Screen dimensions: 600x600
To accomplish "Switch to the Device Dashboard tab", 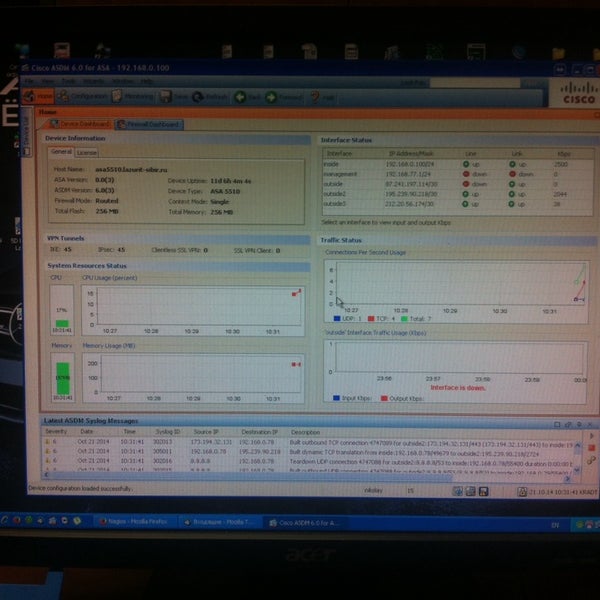I will pos(80,124).
